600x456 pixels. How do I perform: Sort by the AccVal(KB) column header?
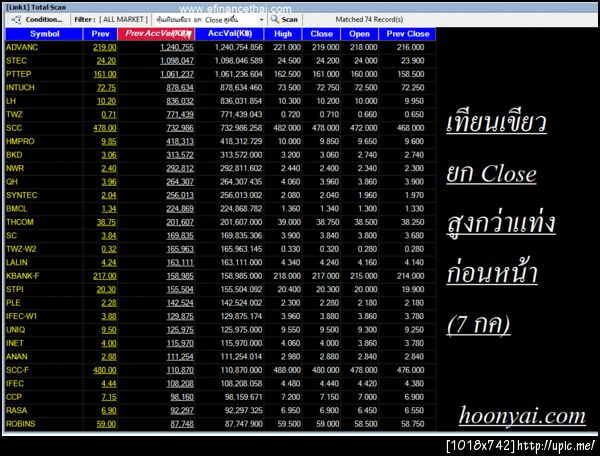(230, 34)
